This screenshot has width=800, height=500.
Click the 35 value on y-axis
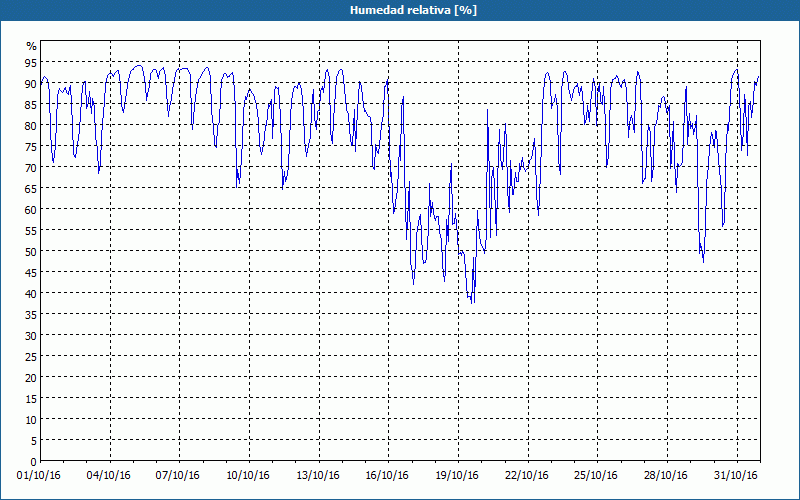coord(31,314)
